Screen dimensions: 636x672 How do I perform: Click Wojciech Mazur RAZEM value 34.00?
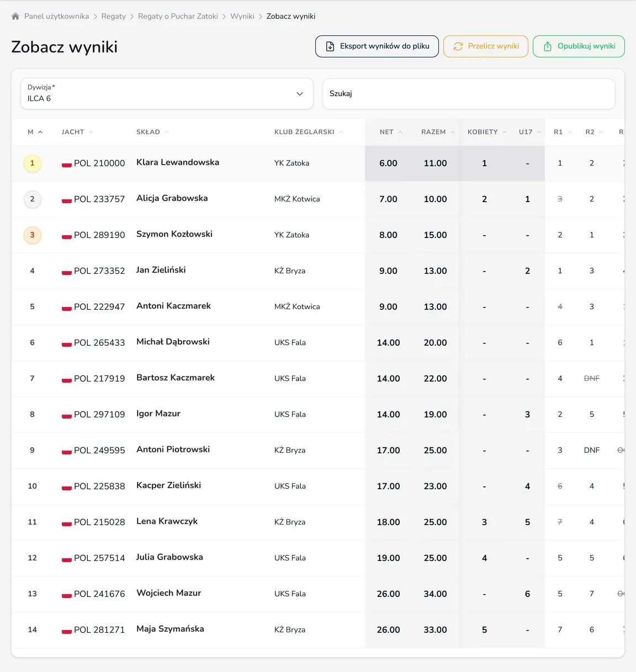point(436,594)
